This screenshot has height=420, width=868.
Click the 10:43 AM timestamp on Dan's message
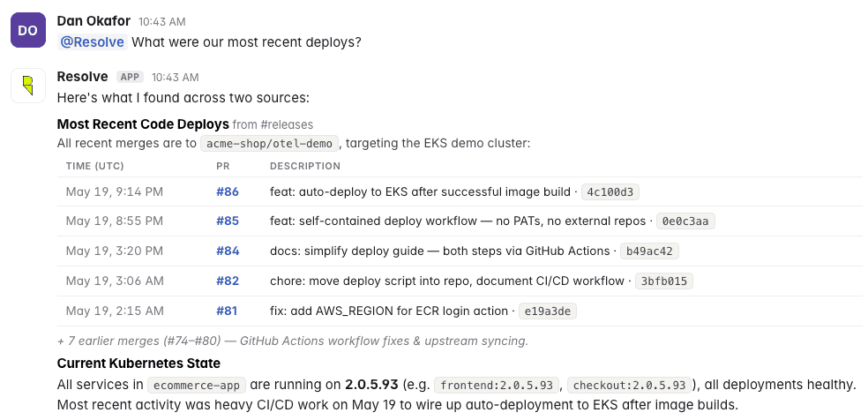(x=162, y=21)
